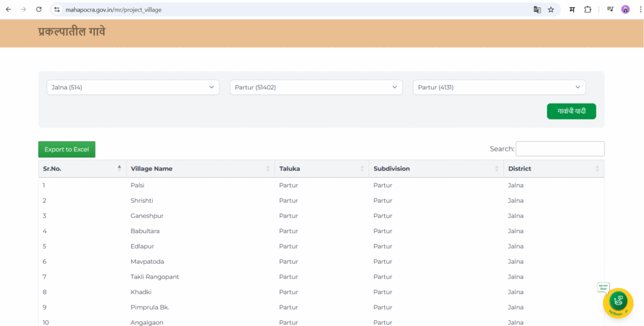Click the Export to Excel button
The height and width of the screenshot is (326, 644).
pyautogui.click(x=67, y=149)
